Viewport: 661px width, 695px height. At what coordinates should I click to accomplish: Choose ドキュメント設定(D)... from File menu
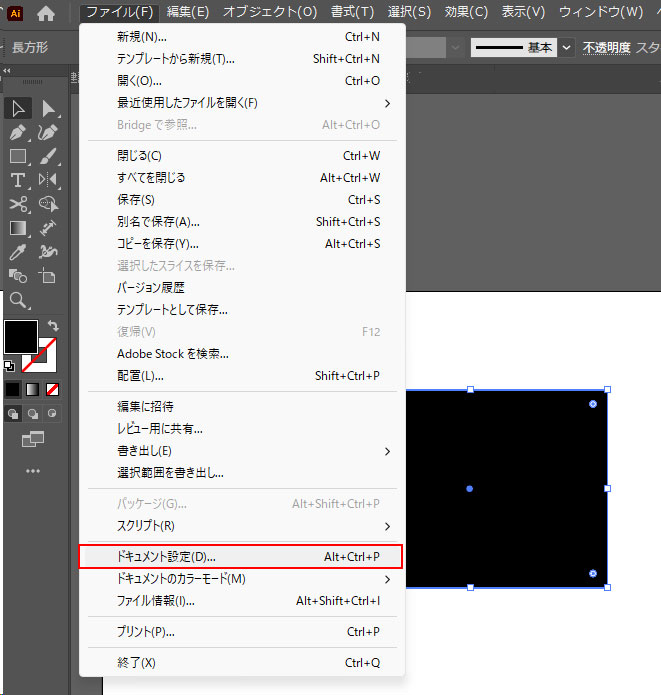(x=241, y=557)
